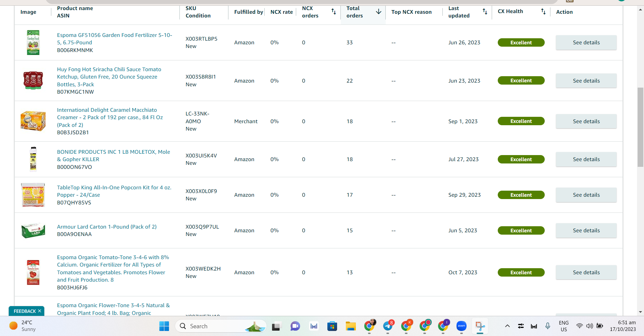The height and width of the screenshot is (336, 644).
Task: Click International Delight creamer box thumbnail
Action: (x=33, y=121)
